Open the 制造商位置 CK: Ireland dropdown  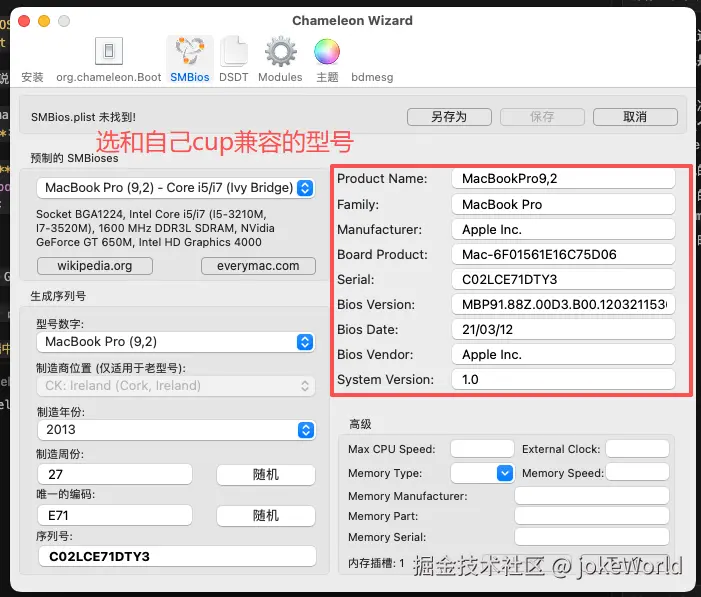tap(176, 385)
